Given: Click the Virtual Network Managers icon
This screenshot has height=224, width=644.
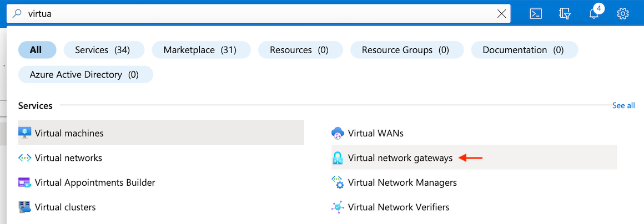Looking at the screenshot, I should click(337, 182).
